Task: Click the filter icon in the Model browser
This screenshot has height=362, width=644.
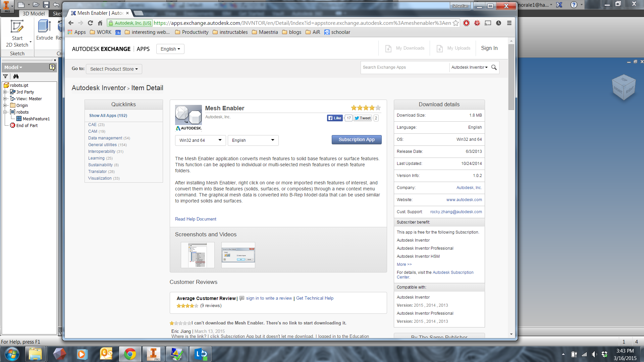Action: tap(5, 76)
